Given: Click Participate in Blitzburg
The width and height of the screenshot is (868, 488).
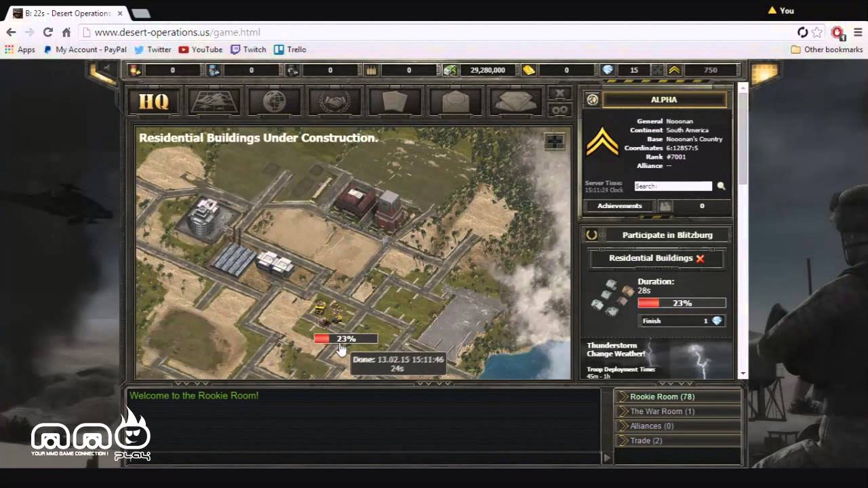Looking at the screenshot, I should [x=667, y=235].
